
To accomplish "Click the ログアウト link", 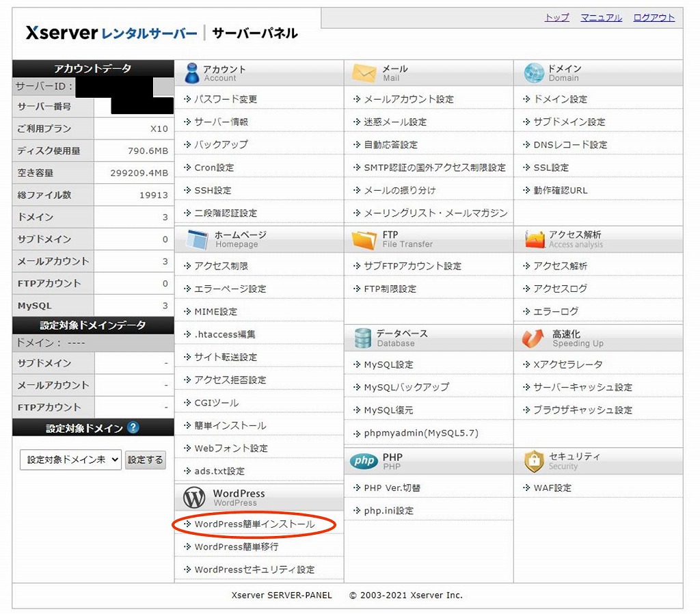I will pyautogui.click(x=654, y=17).
